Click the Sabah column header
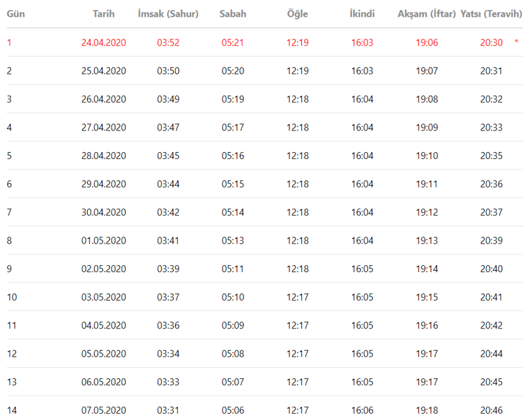This screenshot has height=420, width=523. click(233, 14)
